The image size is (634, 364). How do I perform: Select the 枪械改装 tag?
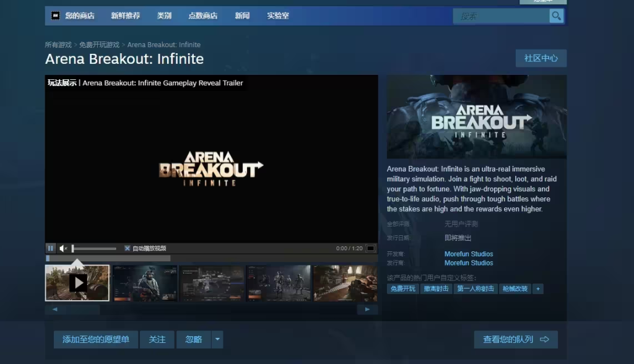tap(515, 288)
